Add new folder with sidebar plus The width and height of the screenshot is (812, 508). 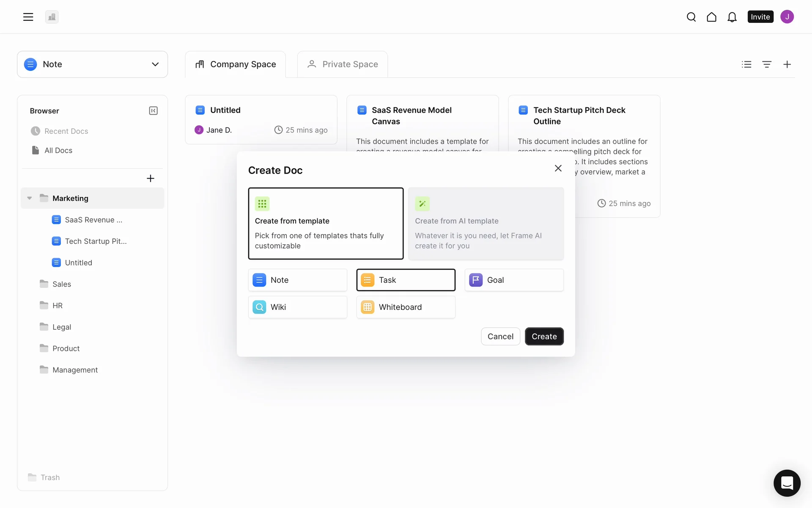[x=150, y=179]
